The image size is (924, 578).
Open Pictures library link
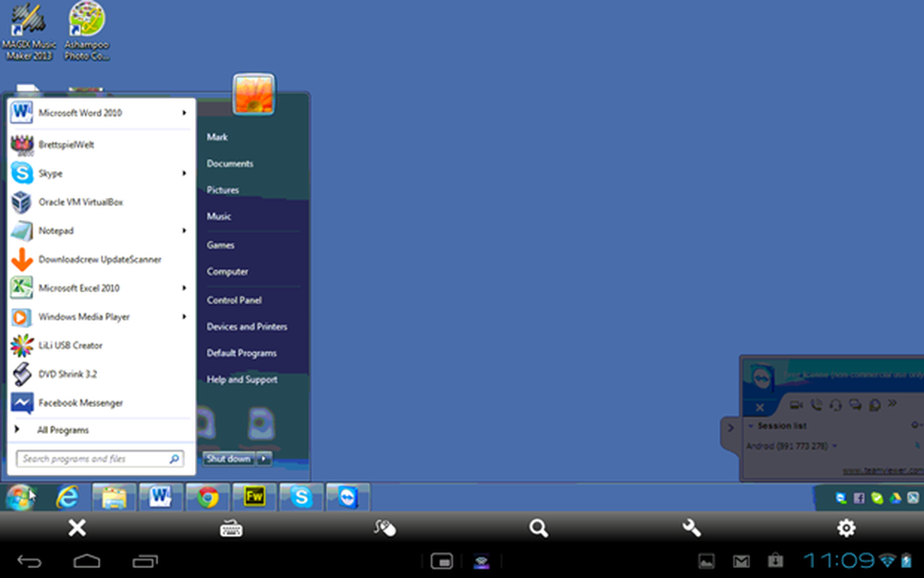click(x=223, y=190)
